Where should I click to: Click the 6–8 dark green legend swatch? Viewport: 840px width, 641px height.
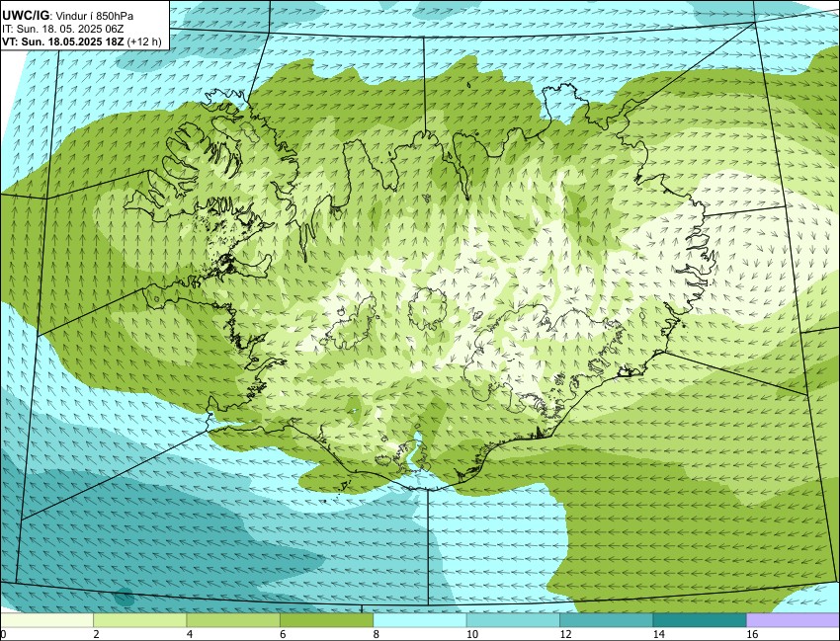click(x=326, y=620)
